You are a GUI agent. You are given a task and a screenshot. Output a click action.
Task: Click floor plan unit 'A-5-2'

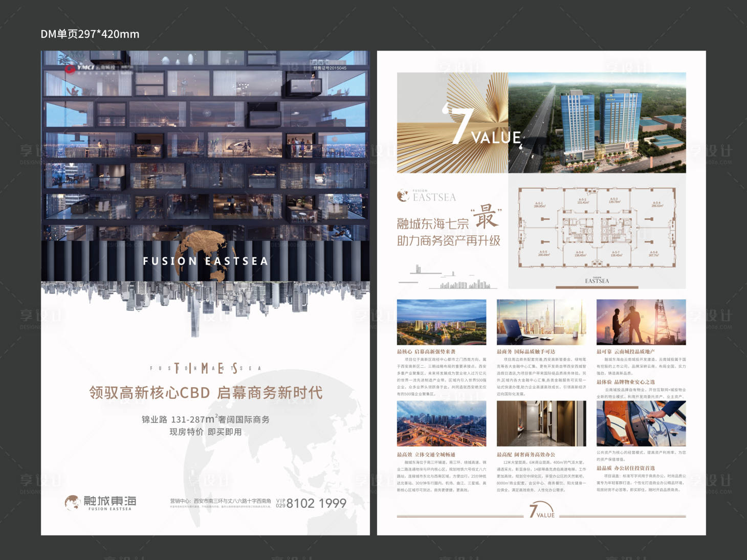click(583, 201)
